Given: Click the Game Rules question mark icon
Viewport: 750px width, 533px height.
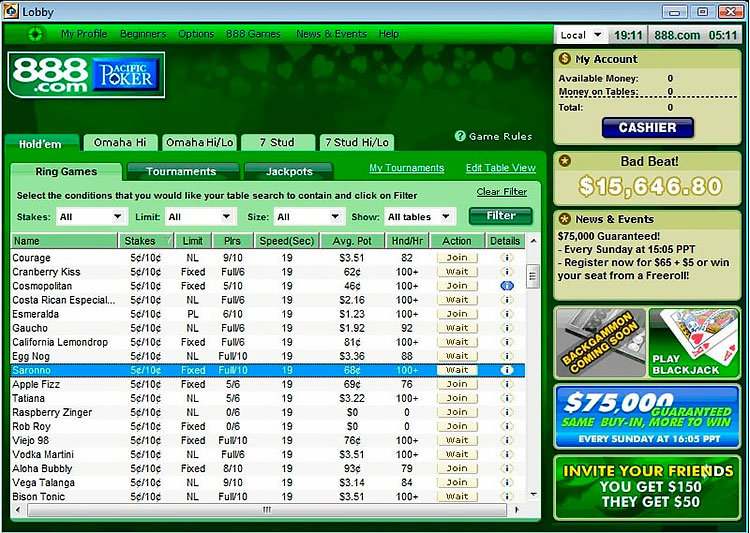Looking at the screenshot, I should [460, 136].
